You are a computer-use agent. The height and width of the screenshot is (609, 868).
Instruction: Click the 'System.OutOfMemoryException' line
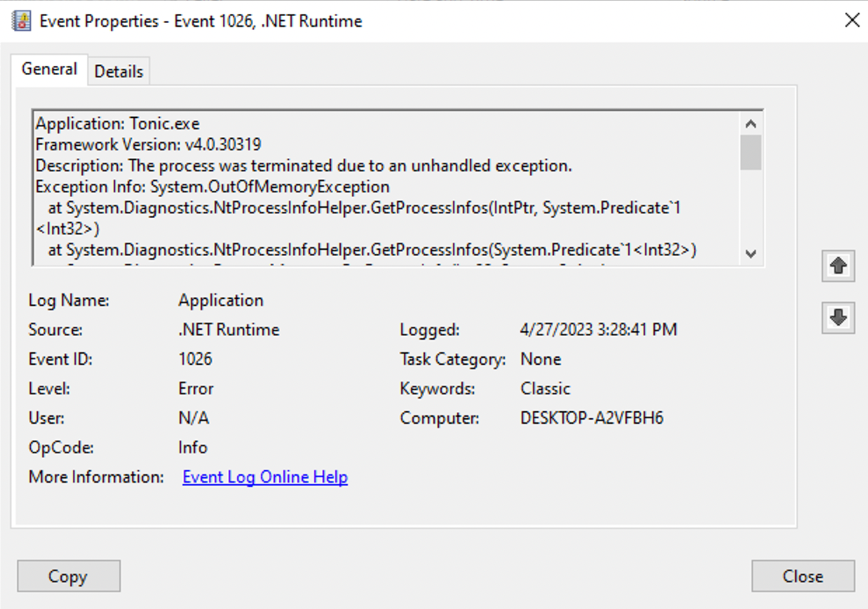pyautogui.click(x=212, y=187)
